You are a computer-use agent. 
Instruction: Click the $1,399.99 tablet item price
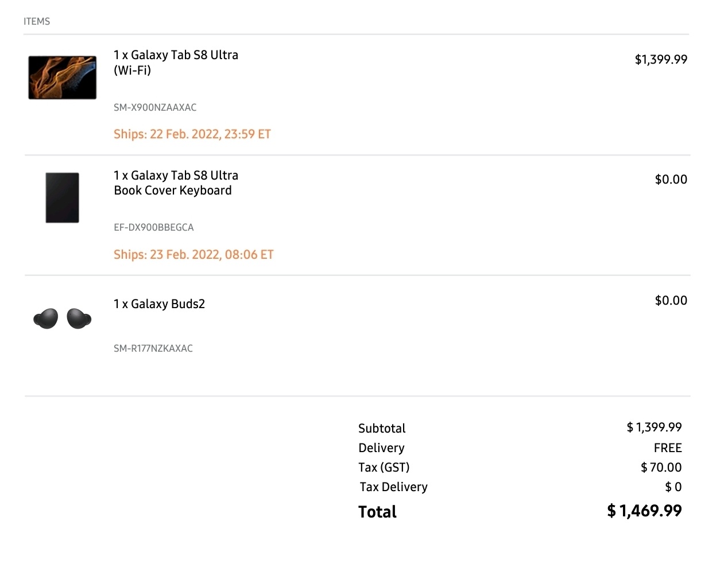[x=661, y=60]
